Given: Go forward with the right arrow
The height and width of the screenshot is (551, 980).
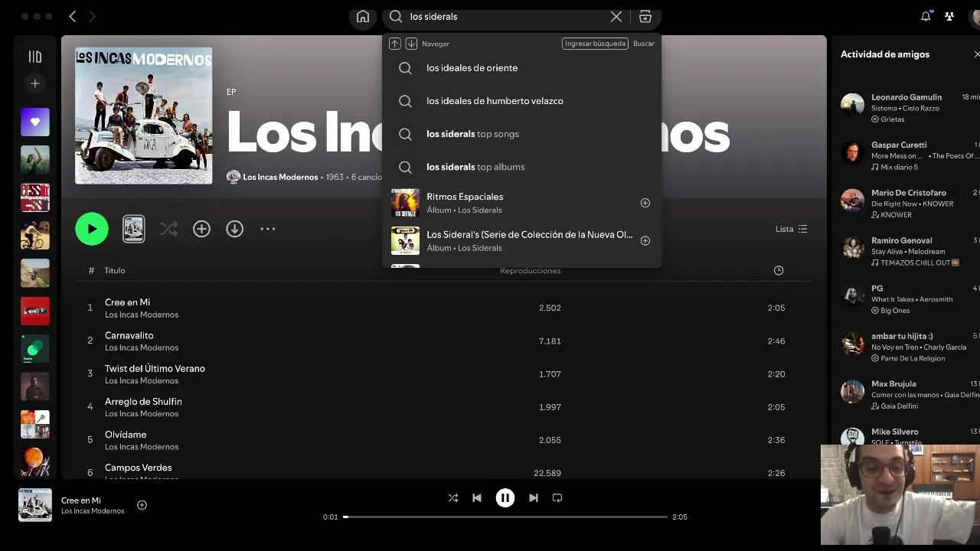Looking at the screenshot, I should coord(93,17).
